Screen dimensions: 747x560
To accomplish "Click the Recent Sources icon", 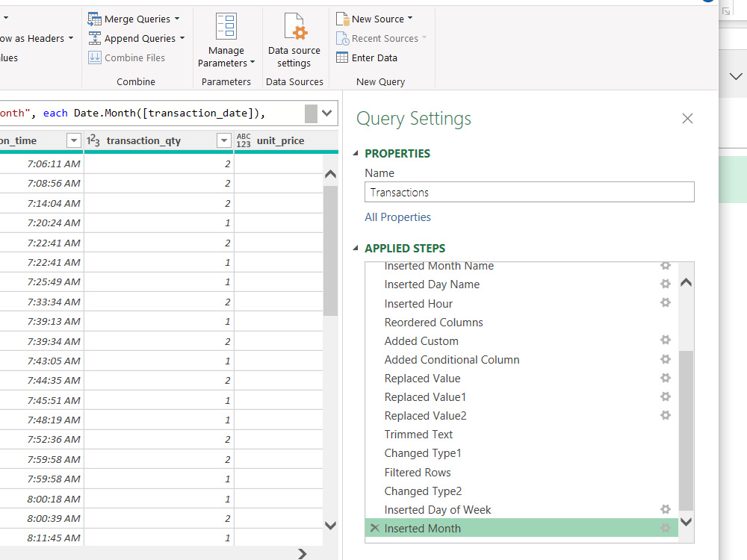I will [343, 39].
